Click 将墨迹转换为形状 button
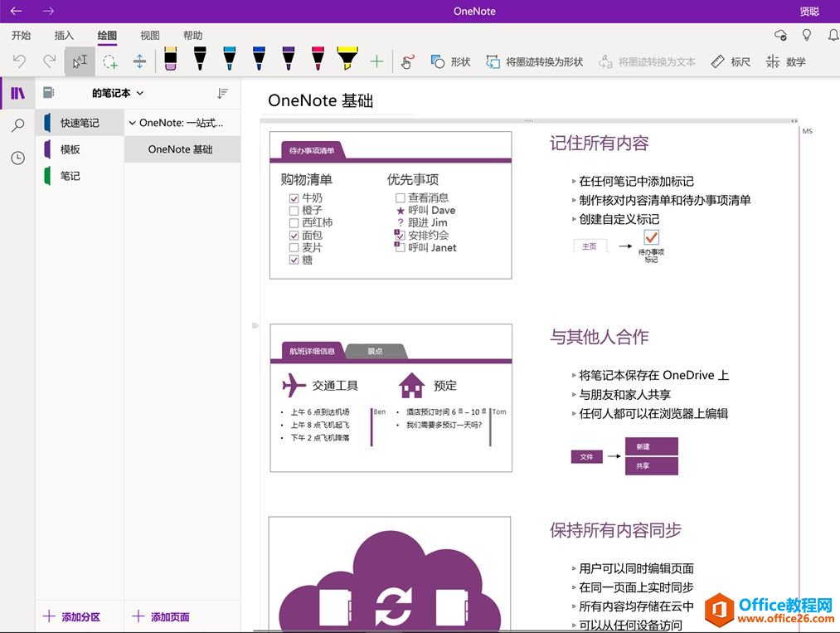This screenshot has height=633, width=840. click(534, 61)
